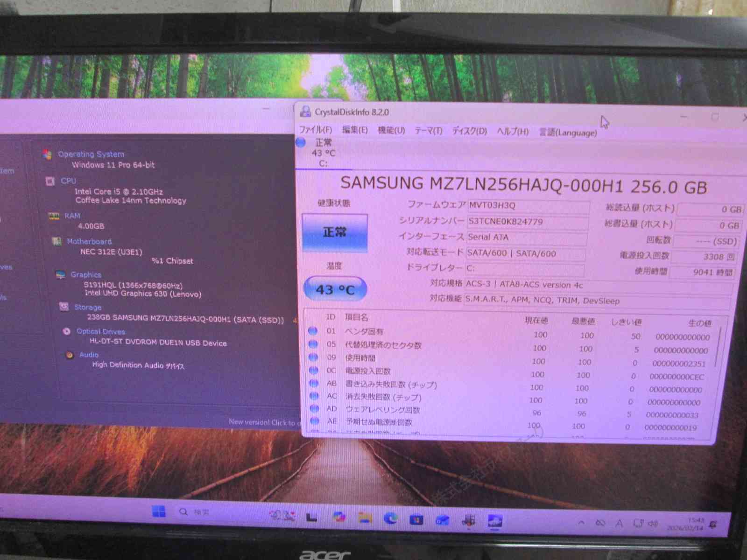
Task: Click the Optical Drives disc icon
Action: coord(67,331)
